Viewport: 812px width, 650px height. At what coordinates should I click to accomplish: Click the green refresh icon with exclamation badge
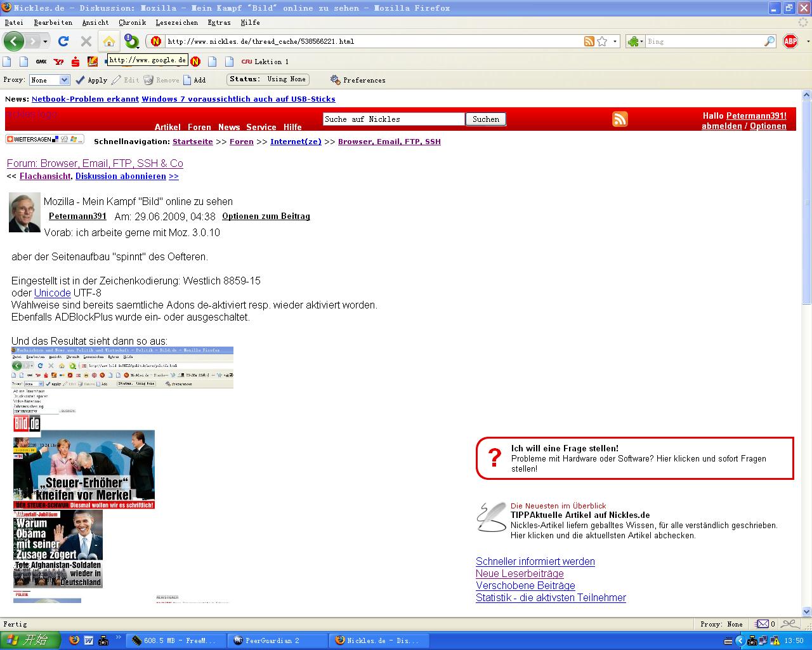(x=131, y=41)
